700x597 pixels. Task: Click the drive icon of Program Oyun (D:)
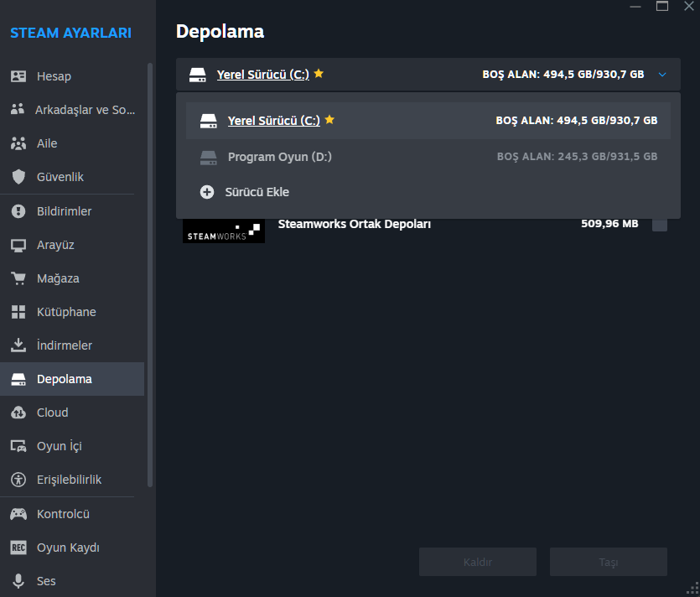[209, 158]
